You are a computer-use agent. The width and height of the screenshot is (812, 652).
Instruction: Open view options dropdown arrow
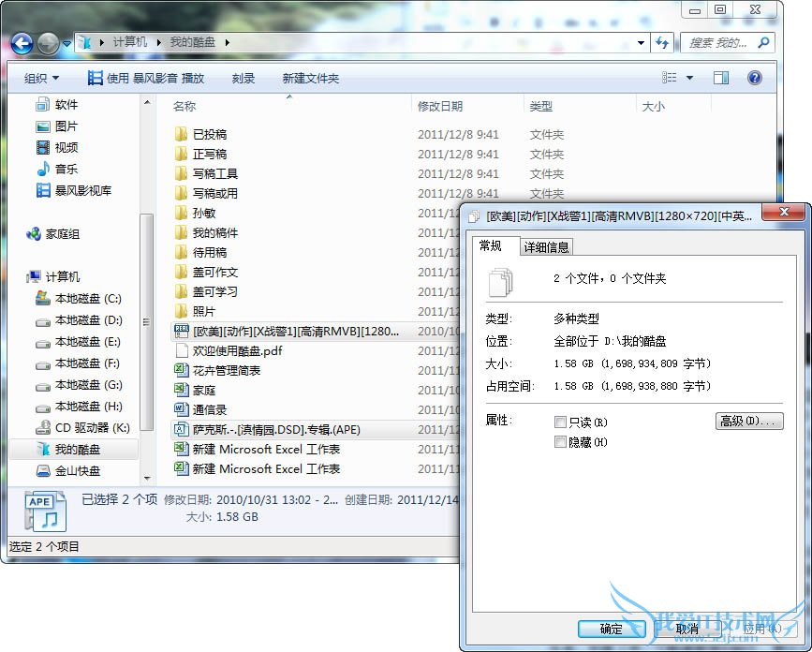pos(690,78)
